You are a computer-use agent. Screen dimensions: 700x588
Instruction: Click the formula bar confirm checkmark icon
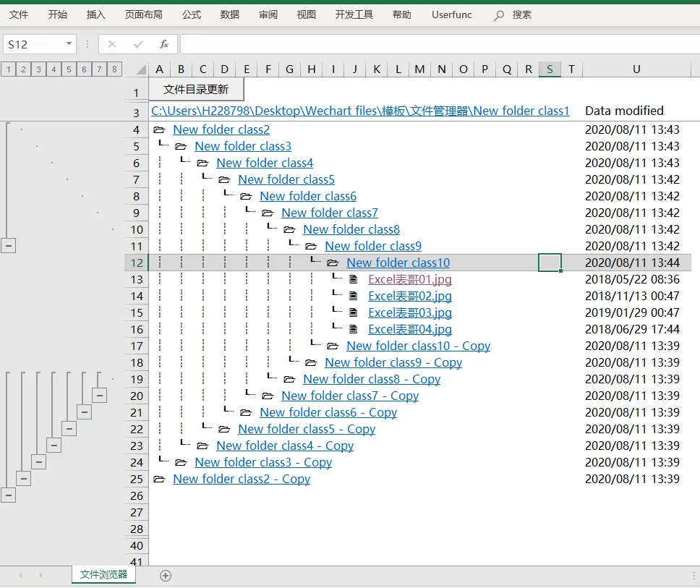(138, 44)
